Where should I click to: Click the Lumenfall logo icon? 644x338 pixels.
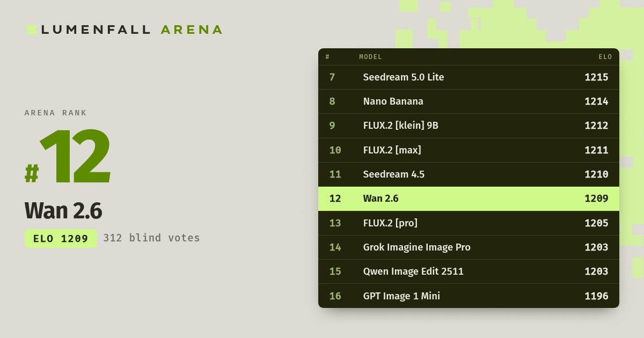31,30
